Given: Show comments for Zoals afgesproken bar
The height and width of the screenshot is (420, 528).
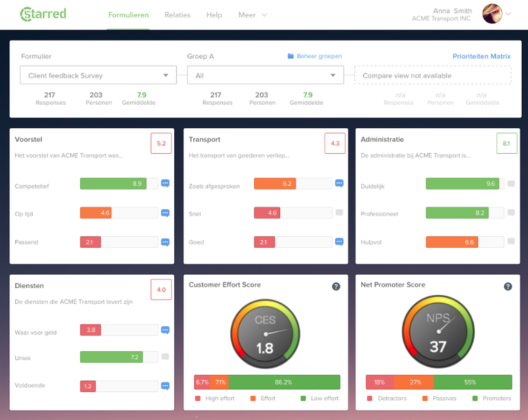Looking at the screenshot, I should pos(339,183).
